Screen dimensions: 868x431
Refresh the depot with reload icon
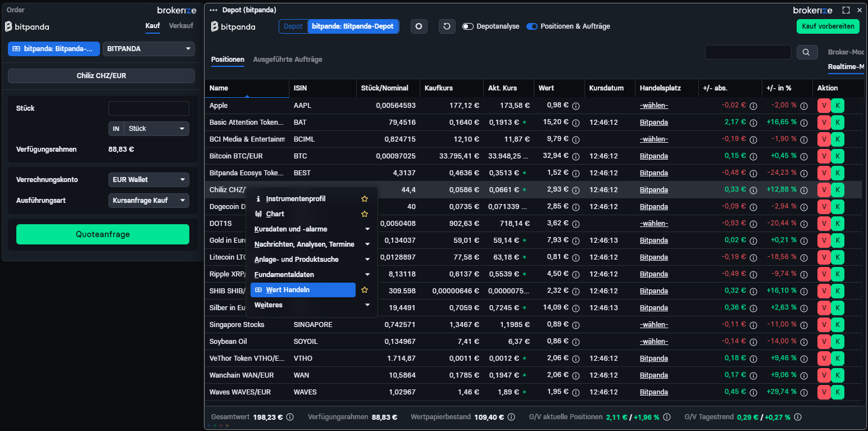pos(447,26)
